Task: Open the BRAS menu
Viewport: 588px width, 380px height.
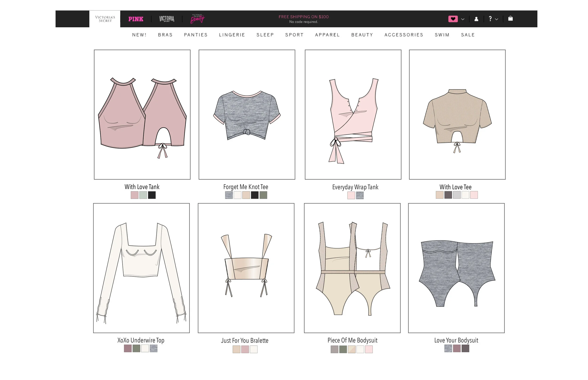Action: (x=165, y=35)
